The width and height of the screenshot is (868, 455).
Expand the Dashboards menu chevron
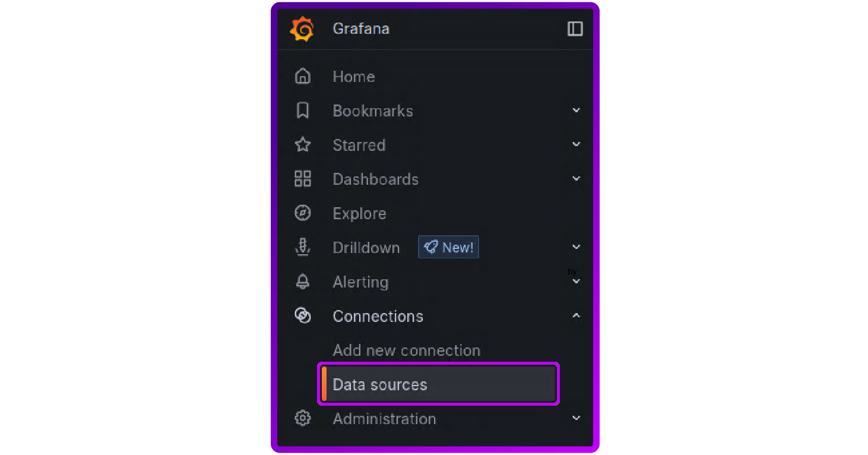576,178
